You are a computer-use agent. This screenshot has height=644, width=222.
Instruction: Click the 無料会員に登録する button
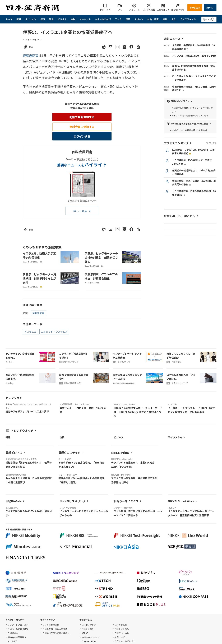[82, 127]
